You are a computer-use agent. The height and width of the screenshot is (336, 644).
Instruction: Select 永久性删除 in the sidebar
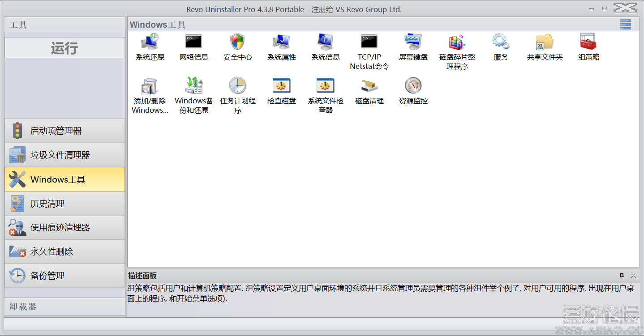tap(64, 252)
